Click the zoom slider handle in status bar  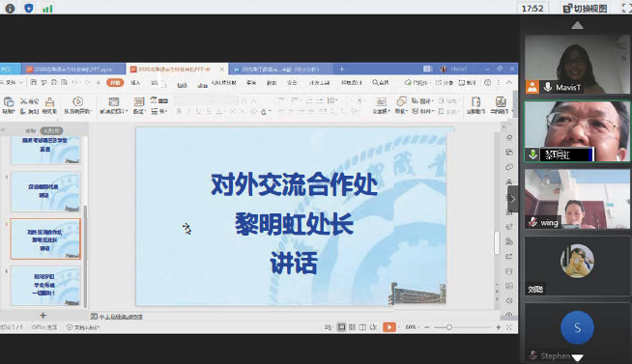coord(449,327)
